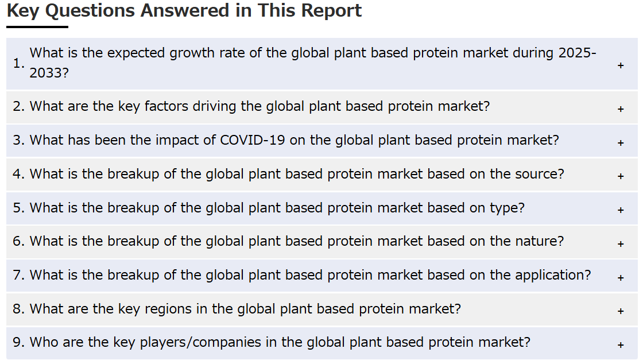This screenshot has width=643, height=364.
Task: Expand question 1 using its plus icon
Action: (621, 65)
